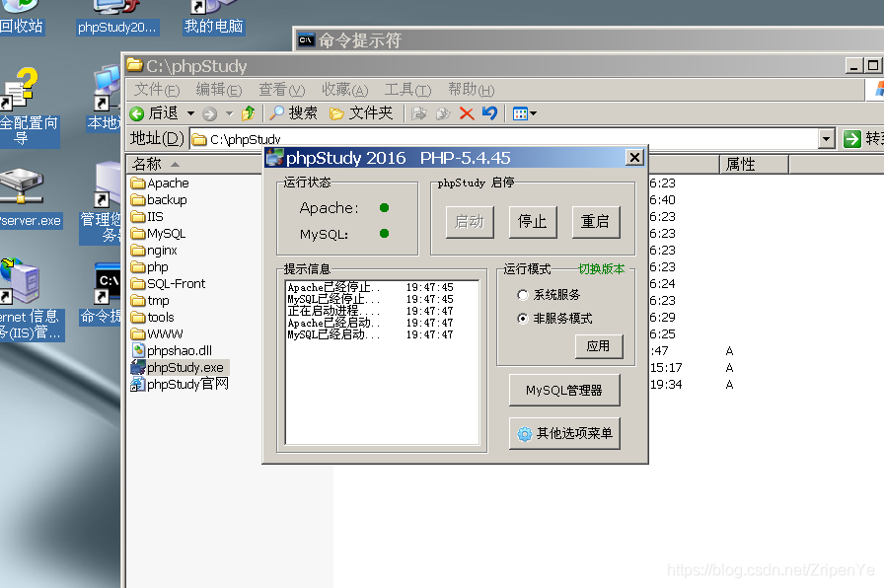This screenshot has width=884, height=588.
Task: Select the 系统服务 radio button
Action: [x=523, y=295]
